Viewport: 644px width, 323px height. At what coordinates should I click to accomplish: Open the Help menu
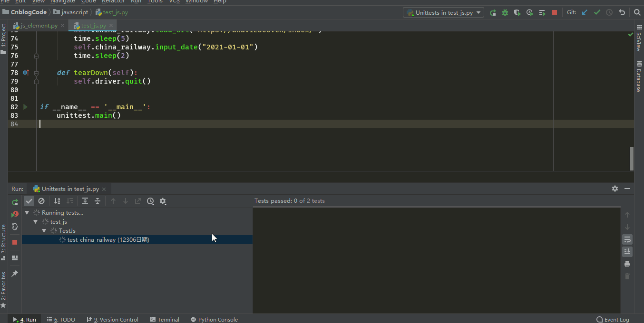[220, 1]
